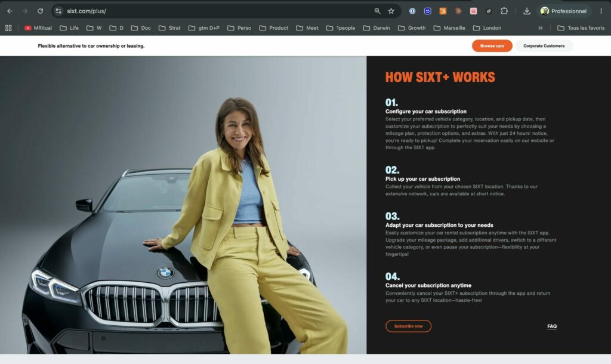Screen dimensions: 611x364
Task: Open the Marseille bookmark folder
Action: (449, 28)
